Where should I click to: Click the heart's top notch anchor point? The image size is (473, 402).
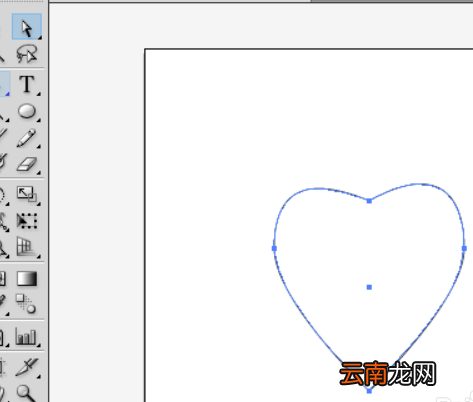pos(369,201)
